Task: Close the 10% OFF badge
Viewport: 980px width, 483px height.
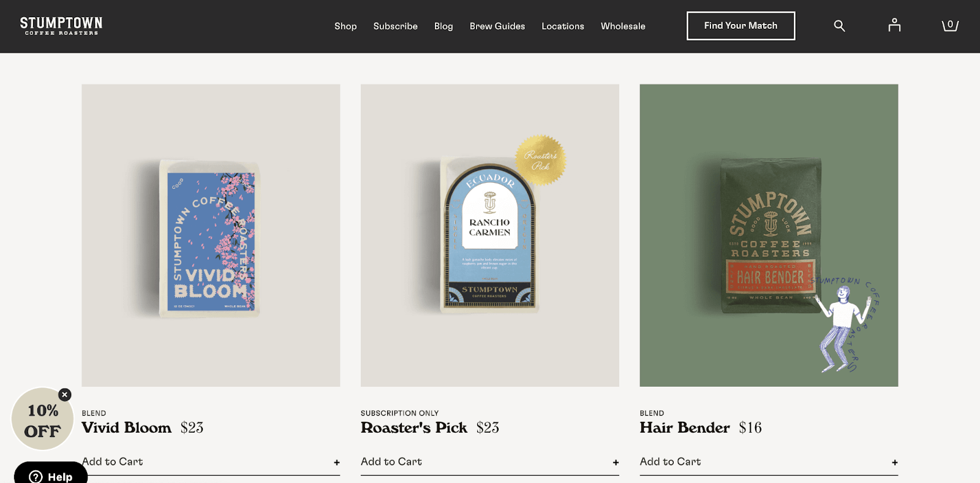Action: point(65,395)
